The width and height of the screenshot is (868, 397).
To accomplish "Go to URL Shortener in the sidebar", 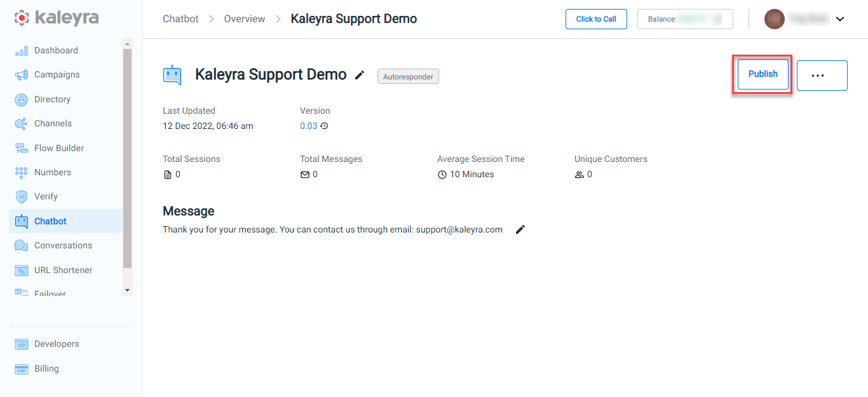I will (x=63, y=271).
